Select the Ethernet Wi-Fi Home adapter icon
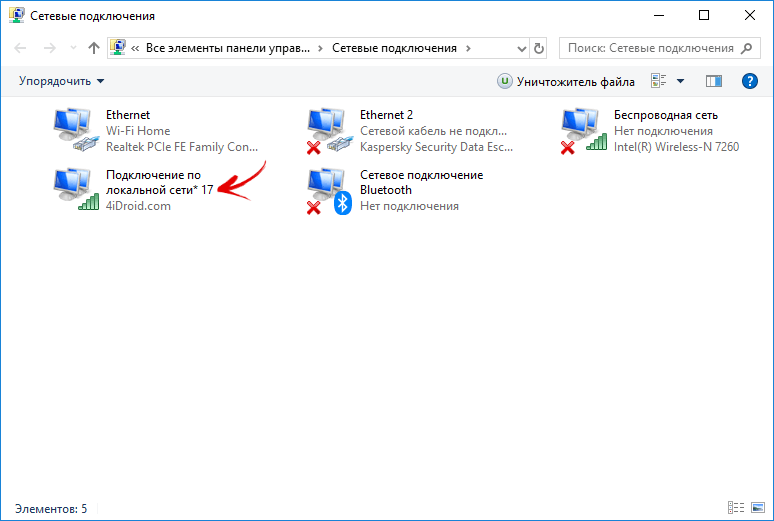774x521 pixels. [76, 130]
